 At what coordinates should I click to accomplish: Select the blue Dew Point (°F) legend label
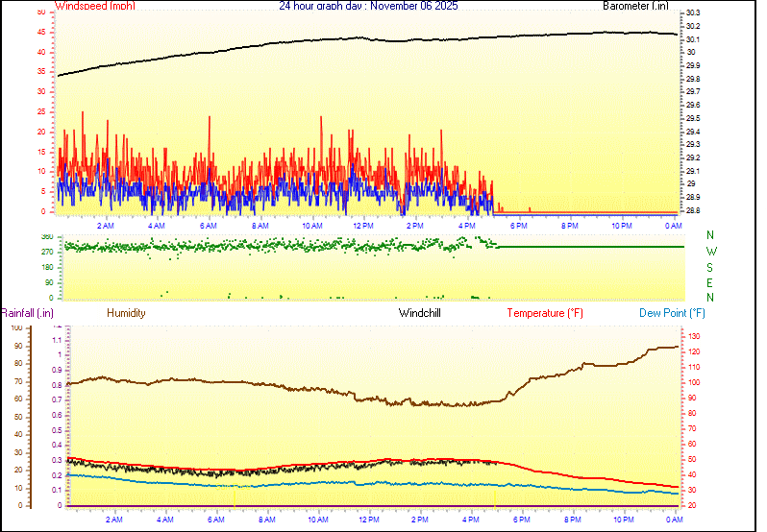673,313
